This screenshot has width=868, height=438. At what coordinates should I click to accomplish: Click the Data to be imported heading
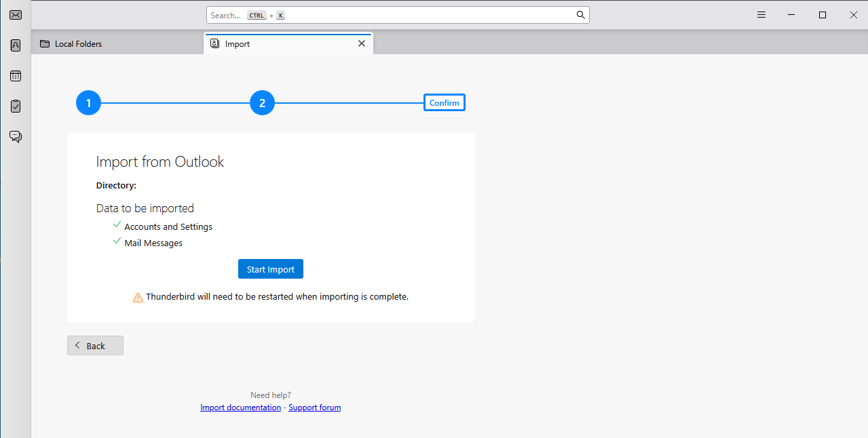(145, 208)
